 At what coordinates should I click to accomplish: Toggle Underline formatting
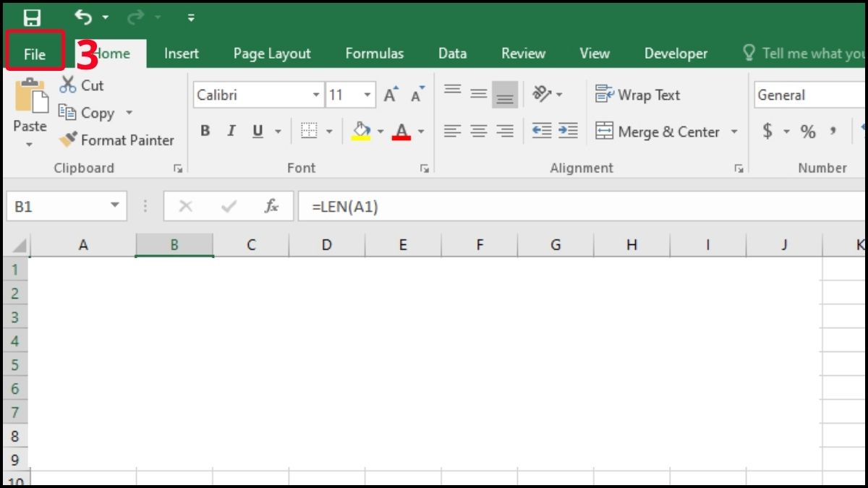(x=258, y=131)
